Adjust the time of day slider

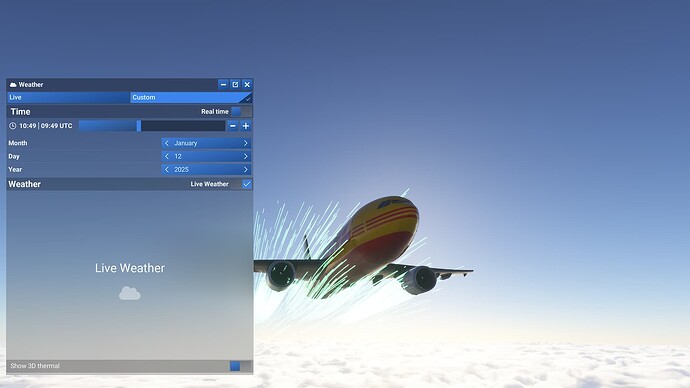[x=152, y=126]
